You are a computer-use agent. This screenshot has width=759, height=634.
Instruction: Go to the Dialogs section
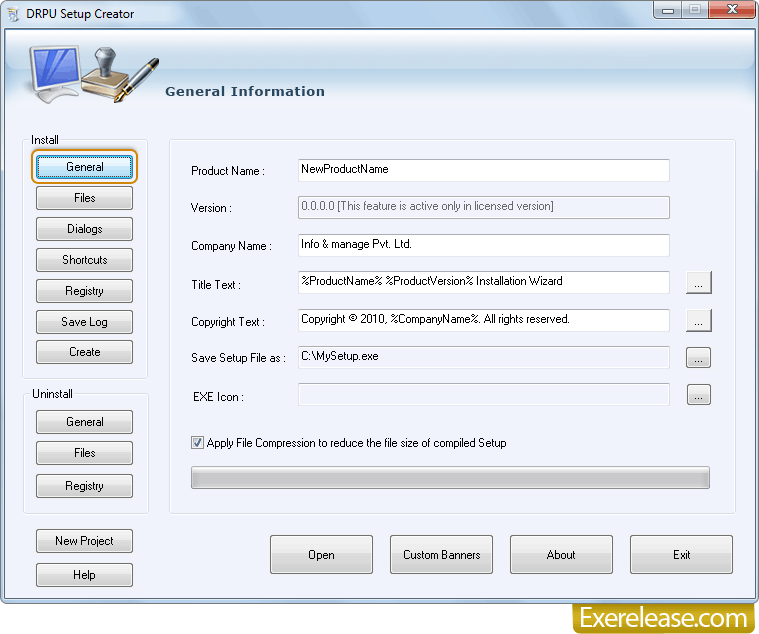pos(84,229)
